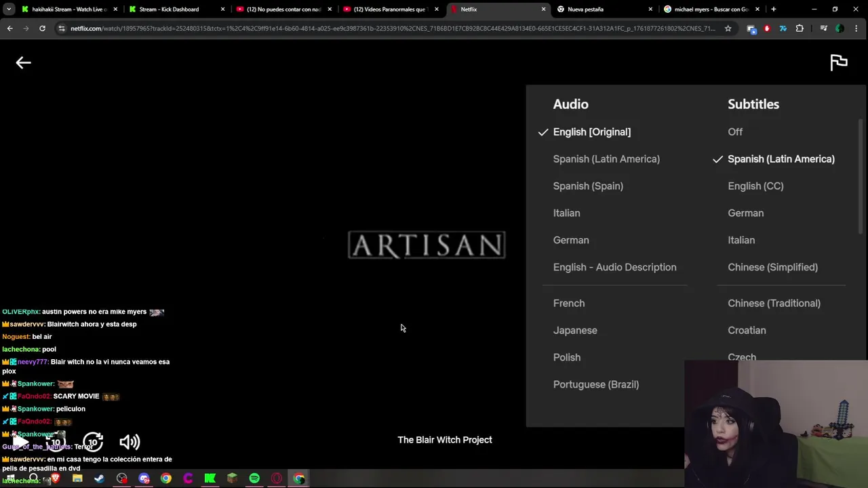Skip forward 10 seconds in player
The width and height of the screenshot is (868, 488).
pos(93,442)
